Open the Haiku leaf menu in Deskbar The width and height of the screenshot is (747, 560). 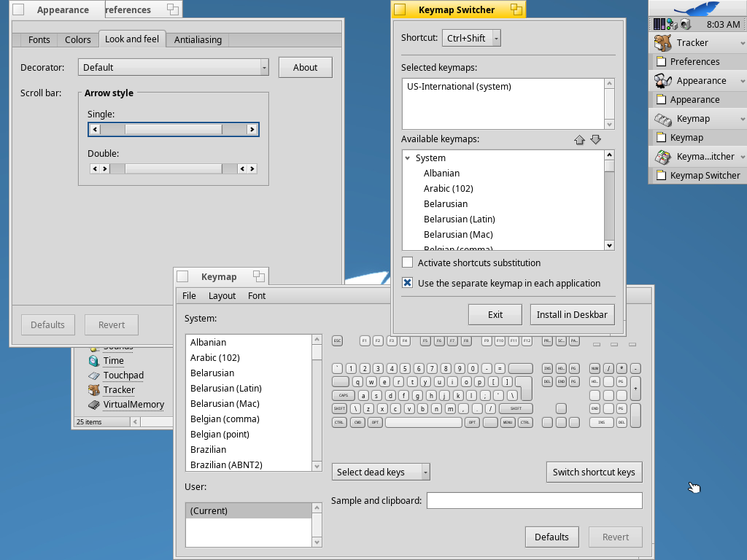pyautogui.click(x=698, y=8)
